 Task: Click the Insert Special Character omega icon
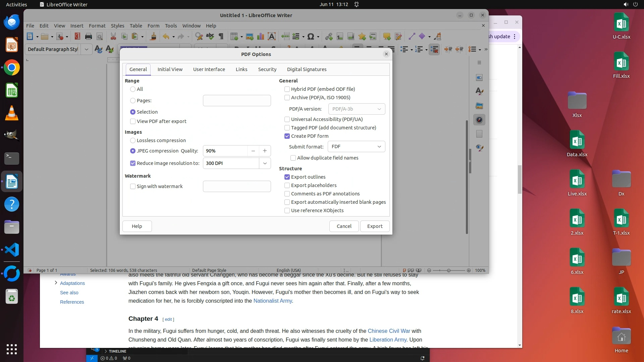pyautogui.click(x=311, y=37)
